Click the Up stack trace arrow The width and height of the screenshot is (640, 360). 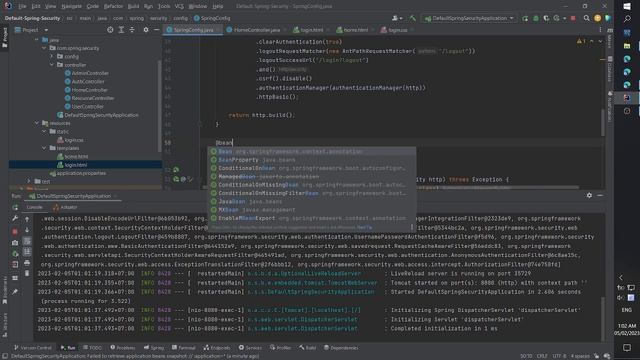(x=27, y=219)
